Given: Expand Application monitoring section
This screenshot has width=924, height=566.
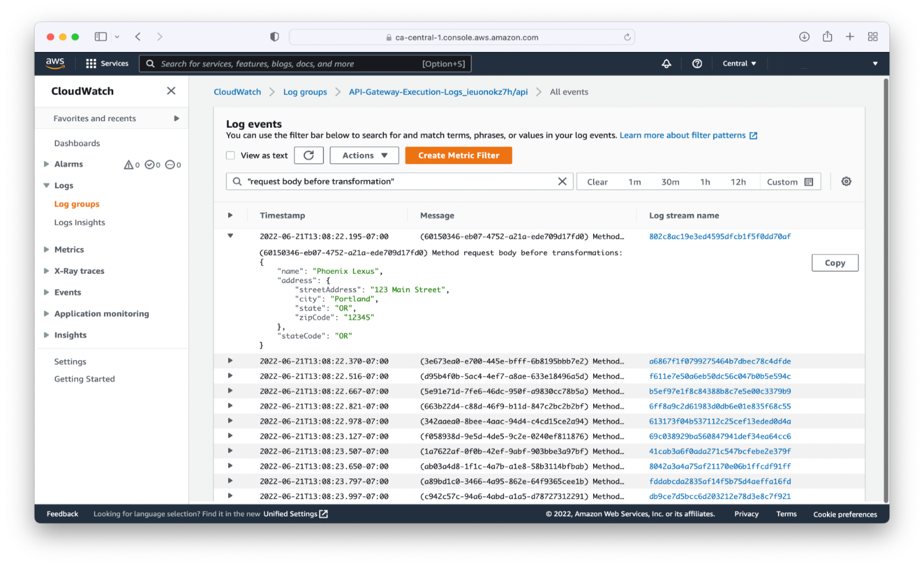Looking at the screenshot, I should point(46,314).
